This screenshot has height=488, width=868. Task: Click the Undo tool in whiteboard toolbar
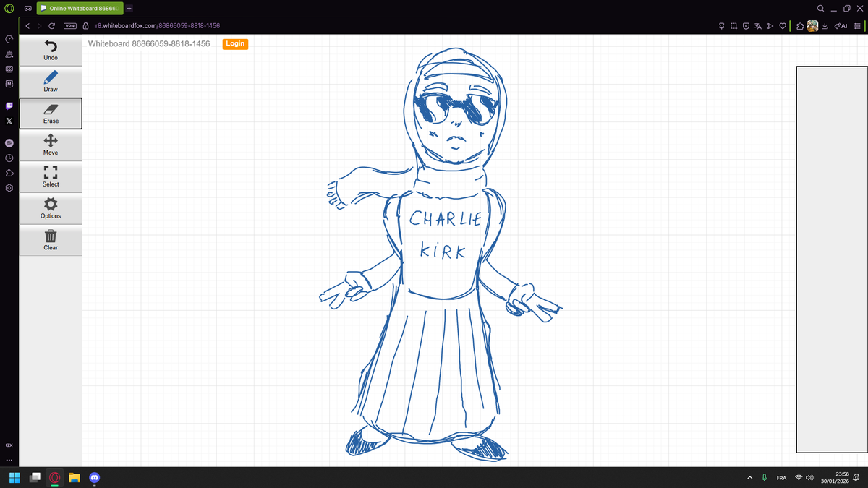coord(51,50)
